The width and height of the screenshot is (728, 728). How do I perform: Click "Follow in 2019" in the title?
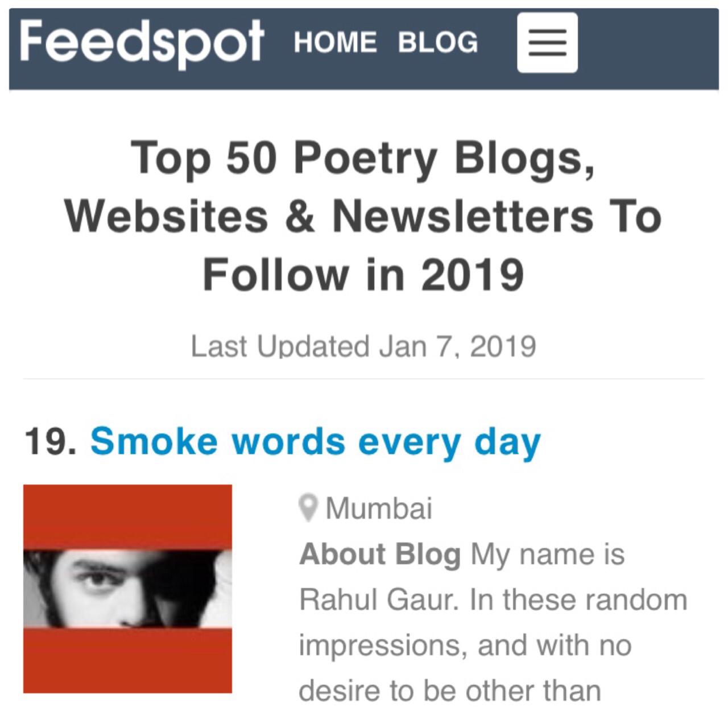click(363, 275)
